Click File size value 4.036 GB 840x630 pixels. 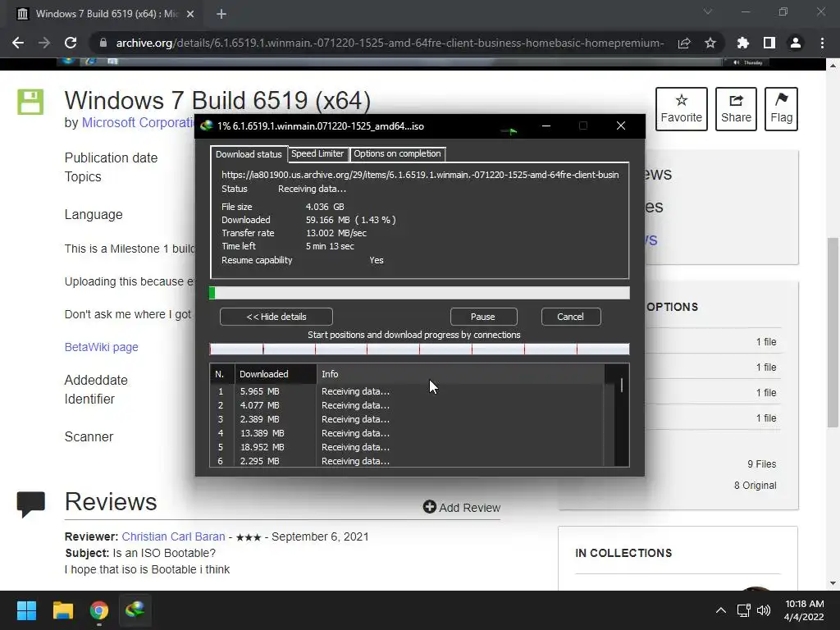click(x=325, y=207)
